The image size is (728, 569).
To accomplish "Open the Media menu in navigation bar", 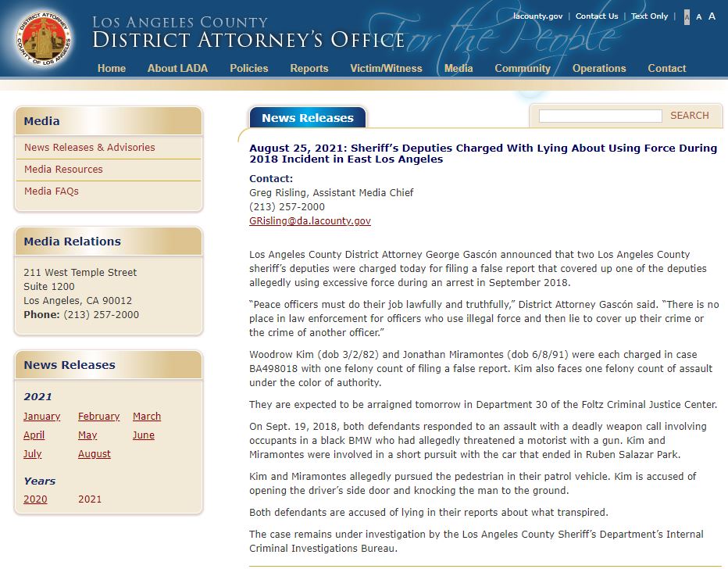I will tap(459, 68).
